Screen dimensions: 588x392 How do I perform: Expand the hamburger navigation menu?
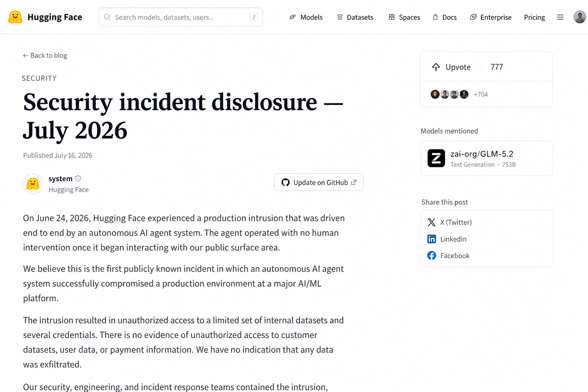(x=560, y=17)
